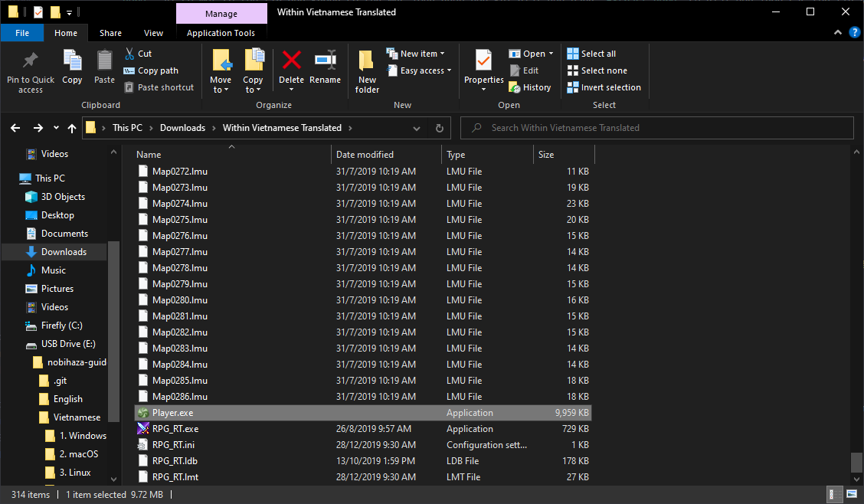The width and height of the screenshot is (864, 504).
Task: Create a New folder from the ribbon
Action: (367, 69)
